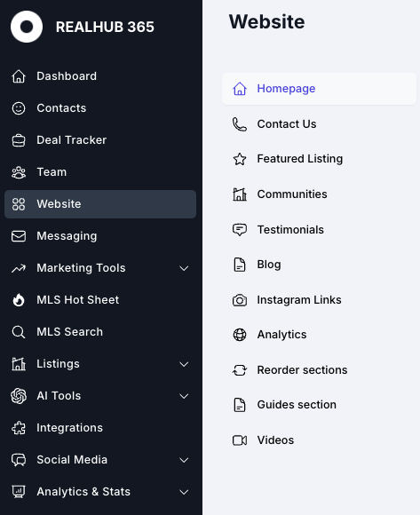Expand the Listings chevron
Image resolution: width=420 pixels, height=515 pixels.
pos(184,364)
